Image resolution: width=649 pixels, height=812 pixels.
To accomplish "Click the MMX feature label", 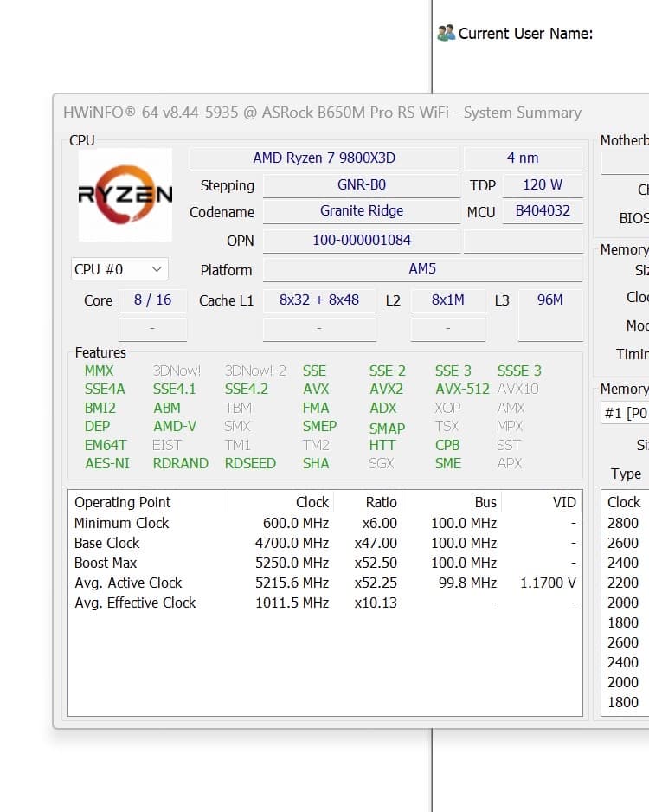I will 99,371.
